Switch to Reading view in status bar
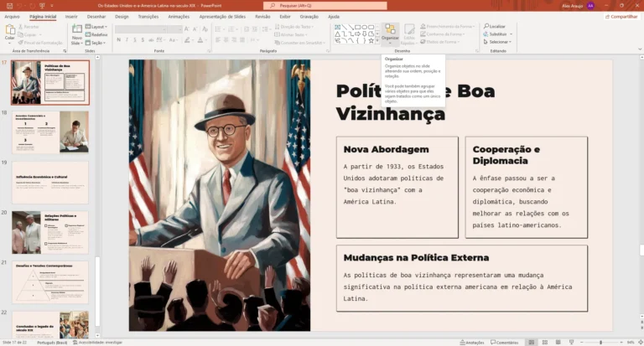 558,343
